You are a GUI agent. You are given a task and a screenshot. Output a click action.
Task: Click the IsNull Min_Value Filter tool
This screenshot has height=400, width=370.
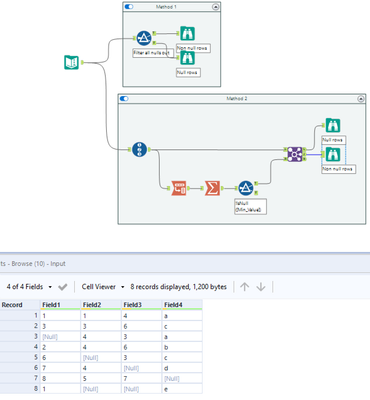[246, 188]
